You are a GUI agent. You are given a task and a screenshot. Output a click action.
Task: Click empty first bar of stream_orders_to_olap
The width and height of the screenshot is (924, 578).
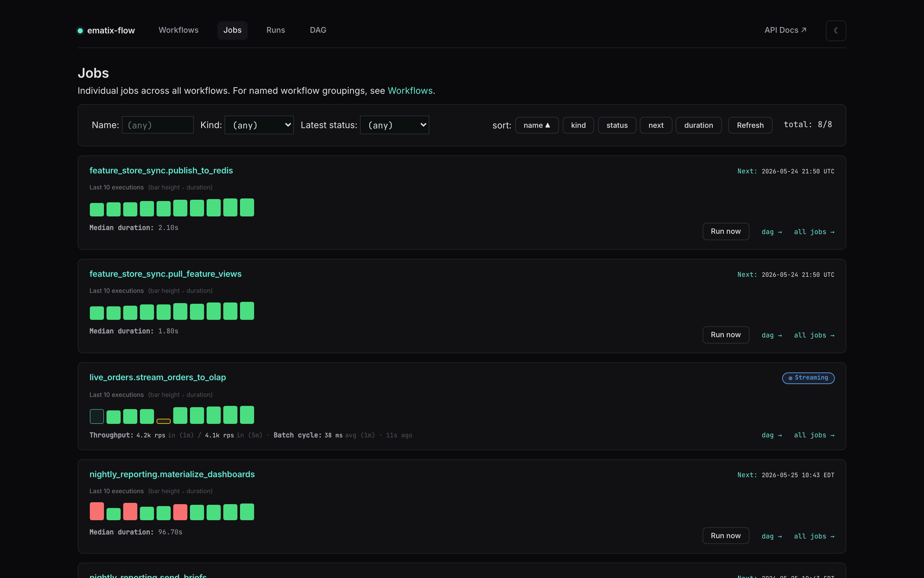coord(97,416)
